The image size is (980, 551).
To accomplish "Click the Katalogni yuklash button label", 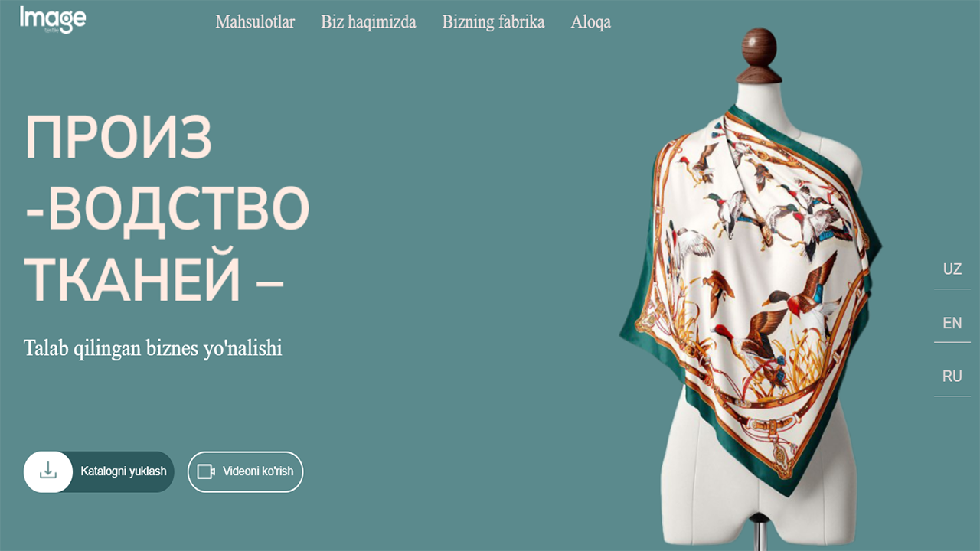I will [x=123, y=471].
